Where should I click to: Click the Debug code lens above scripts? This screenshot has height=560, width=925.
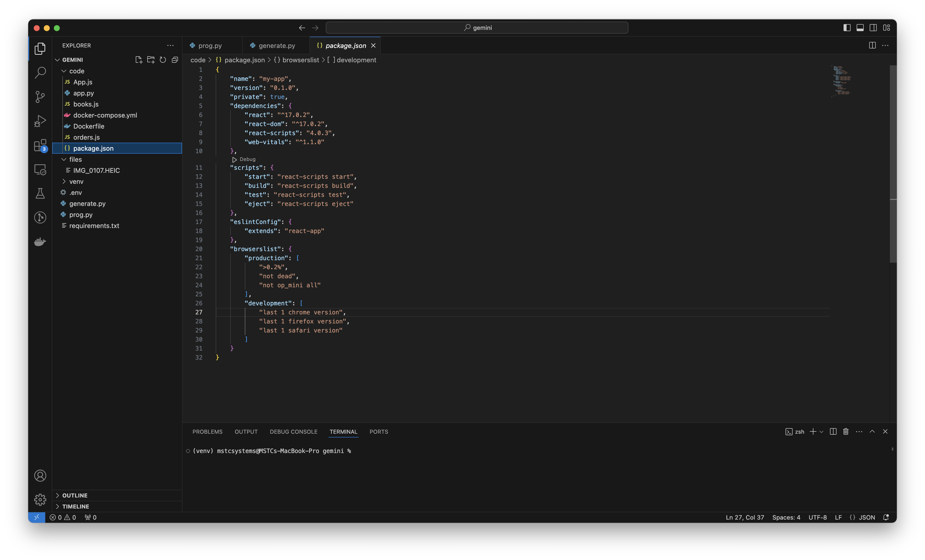click(247, 159)
